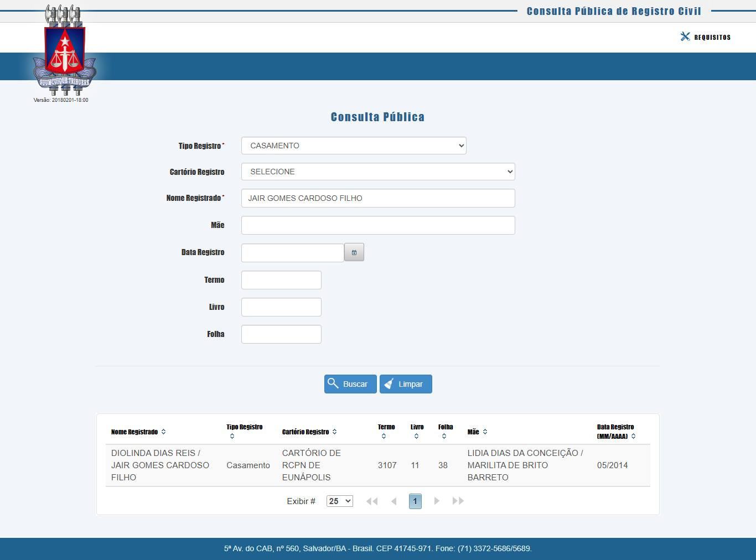Sort by Data Registro column
The width and height of the screenshot is (756, 560).
[x=633, y=436]
